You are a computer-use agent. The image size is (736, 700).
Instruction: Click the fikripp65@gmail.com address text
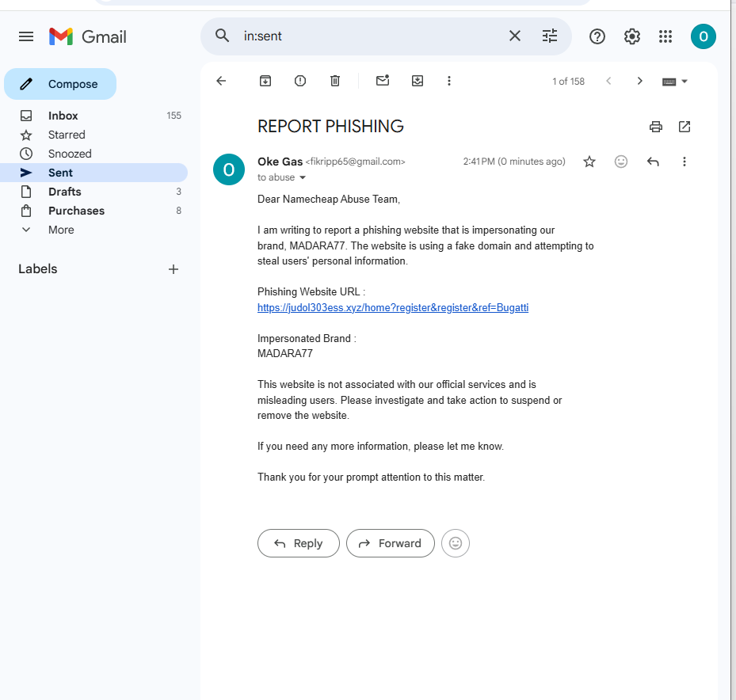356,162
